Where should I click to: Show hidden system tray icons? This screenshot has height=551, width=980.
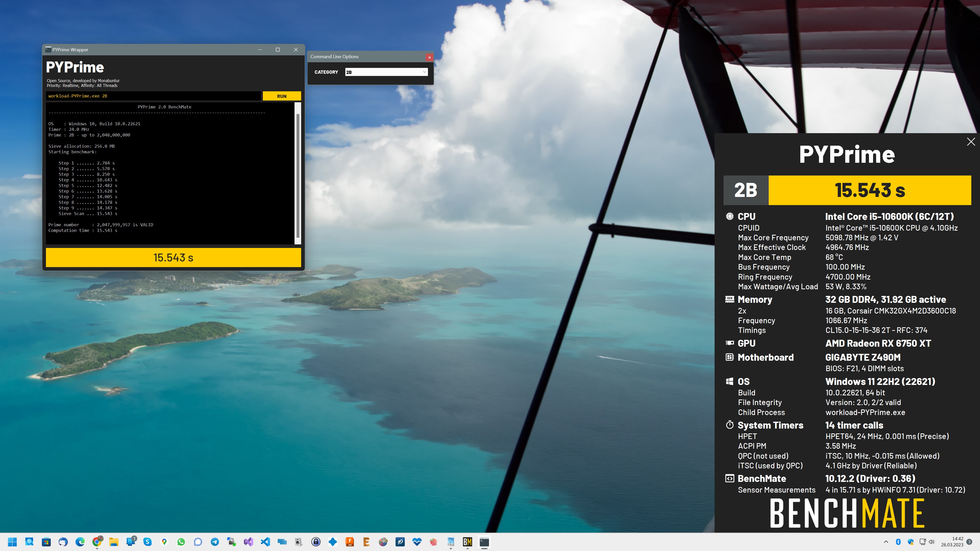(x=886, y=542)
